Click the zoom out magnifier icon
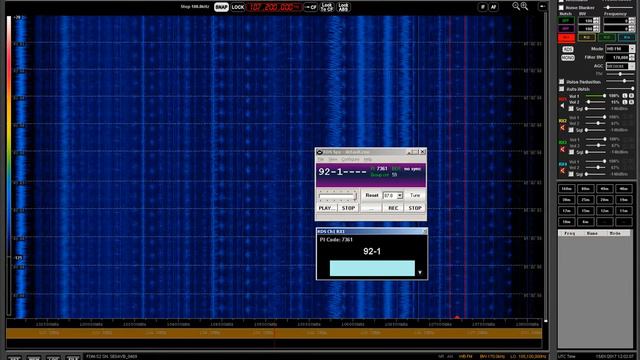The image size is (640, 360). (516, 6)
